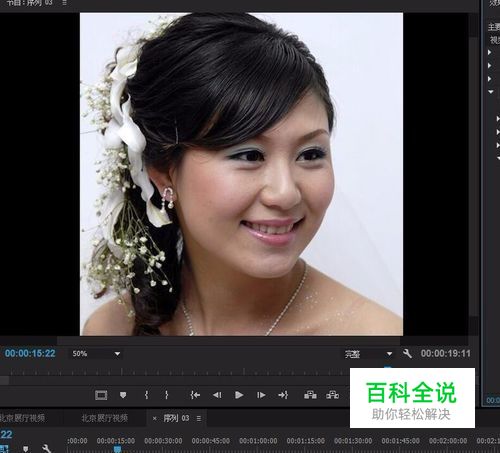Screen dimensions: 500x453
Task: Click the Lift button
Action: pos(310,395)
